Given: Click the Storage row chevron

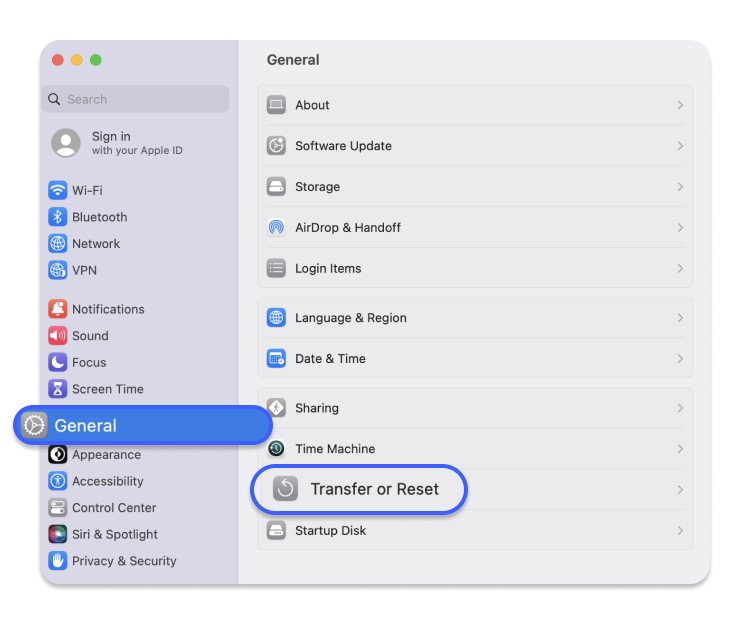Looking at the screenshot, I should point(680,186).
